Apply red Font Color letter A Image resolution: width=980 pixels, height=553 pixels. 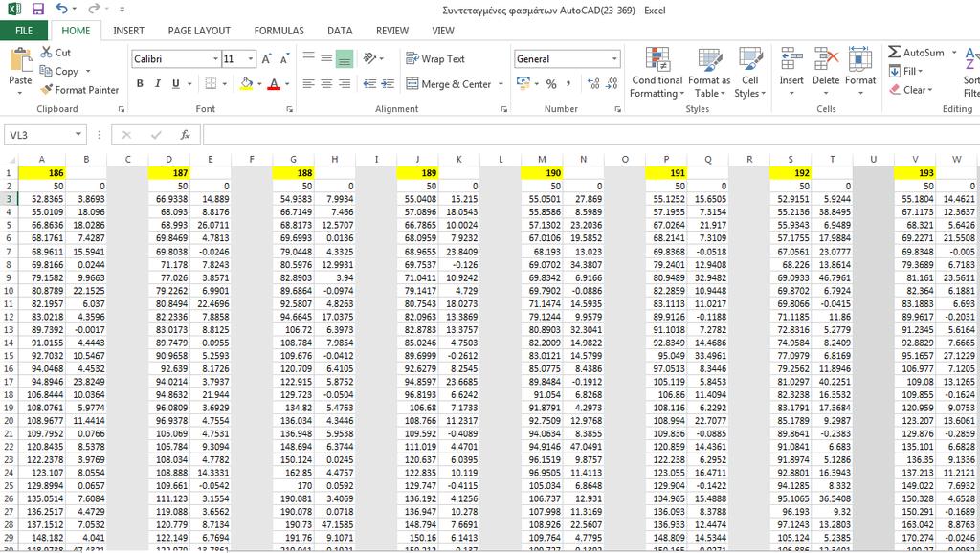[274, 83]
